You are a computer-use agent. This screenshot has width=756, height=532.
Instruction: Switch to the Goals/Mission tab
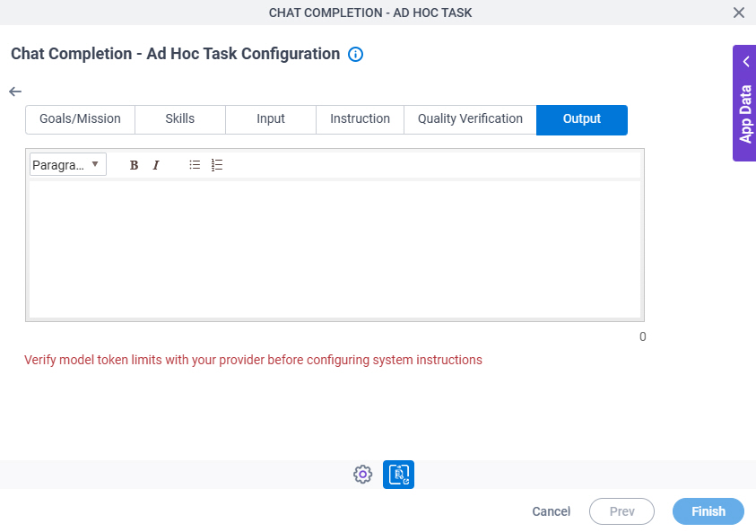[80, 119]
